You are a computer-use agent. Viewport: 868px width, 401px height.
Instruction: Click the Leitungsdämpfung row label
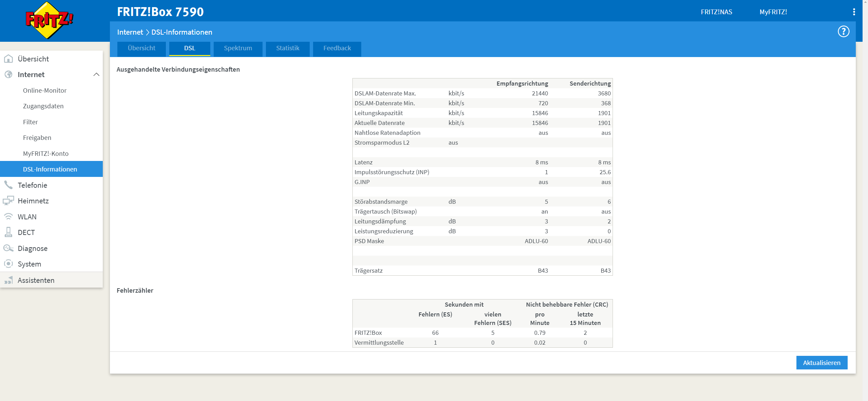point(380,221)
